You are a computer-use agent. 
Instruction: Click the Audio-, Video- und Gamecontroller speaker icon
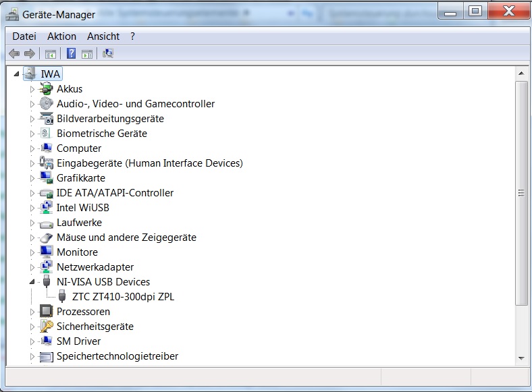[x=46, y=104]
